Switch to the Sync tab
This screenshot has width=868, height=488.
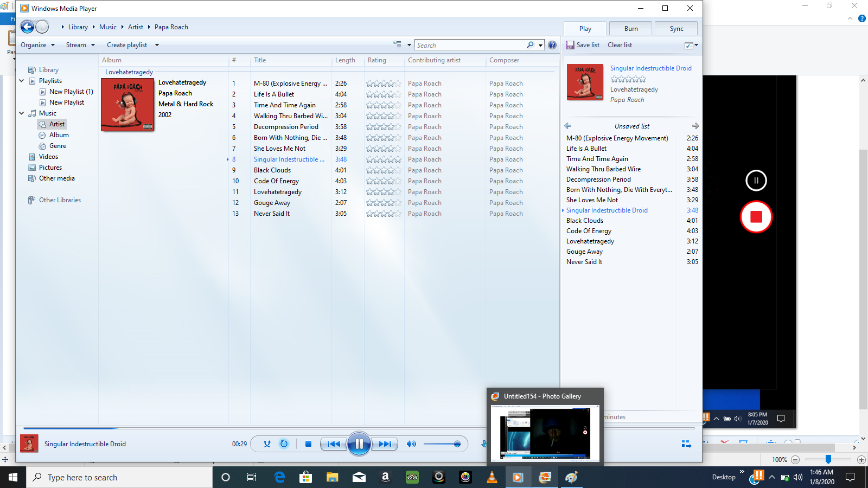pyautogui.click(x=676, y=29)
